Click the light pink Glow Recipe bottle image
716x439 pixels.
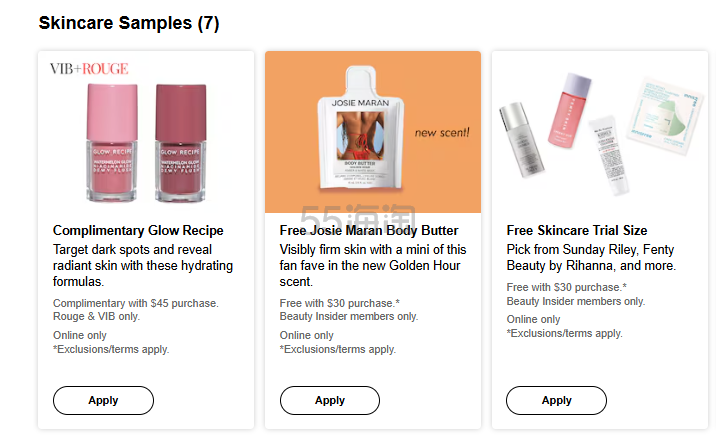pyautogui.click(x=112, y=142)
